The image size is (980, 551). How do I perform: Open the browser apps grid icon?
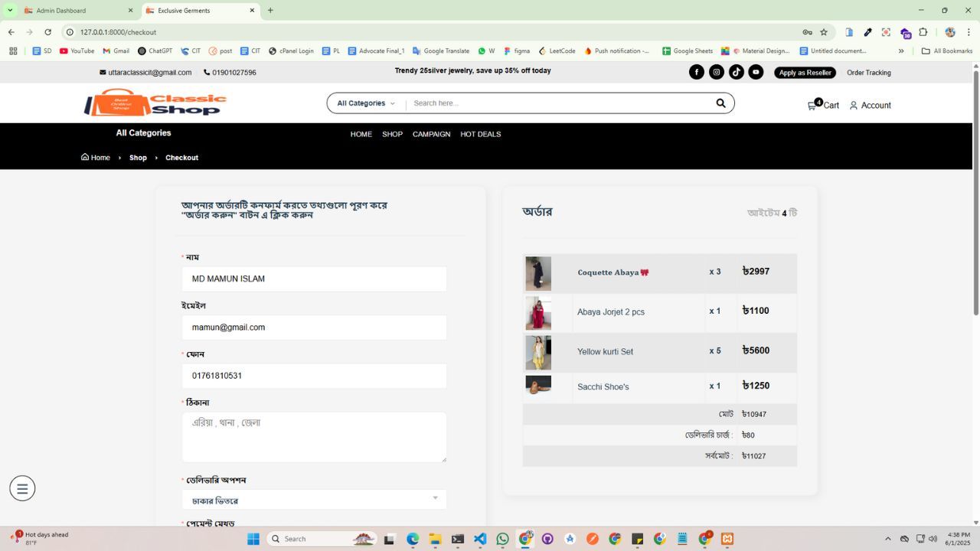(x=13, y=51)
